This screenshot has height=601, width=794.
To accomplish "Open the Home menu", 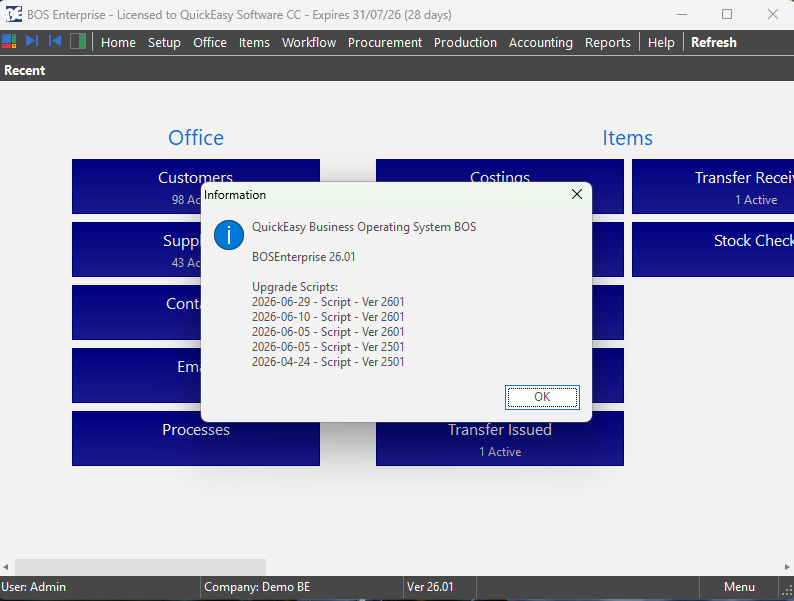I will [118, 43].
